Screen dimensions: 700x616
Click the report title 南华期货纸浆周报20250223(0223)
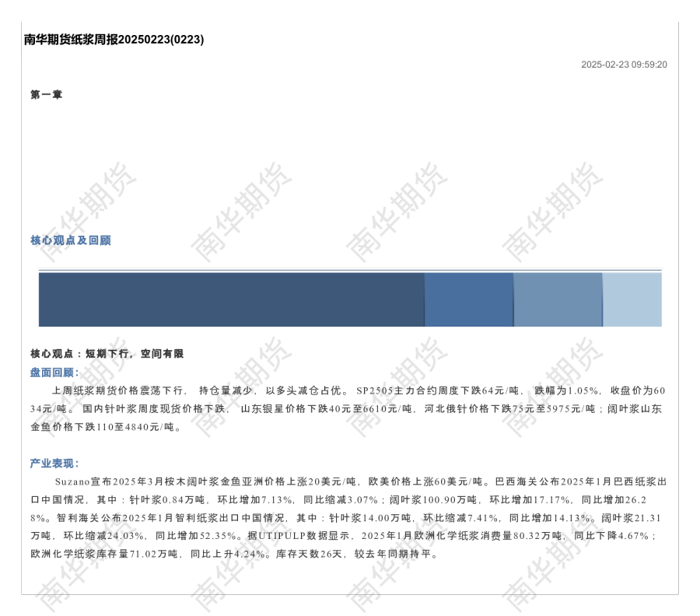[x=114, y=40]
